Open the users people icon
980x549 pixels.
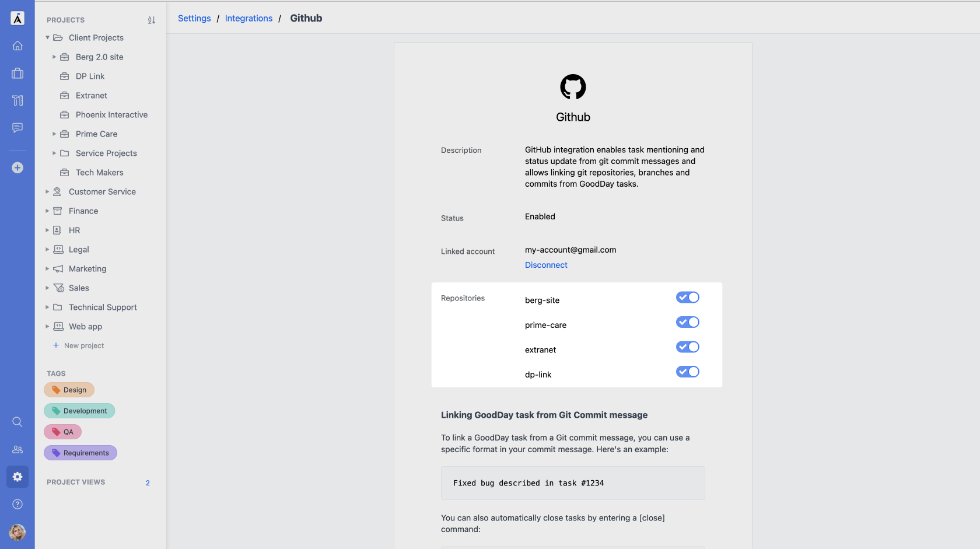click(x=17, y=449)
